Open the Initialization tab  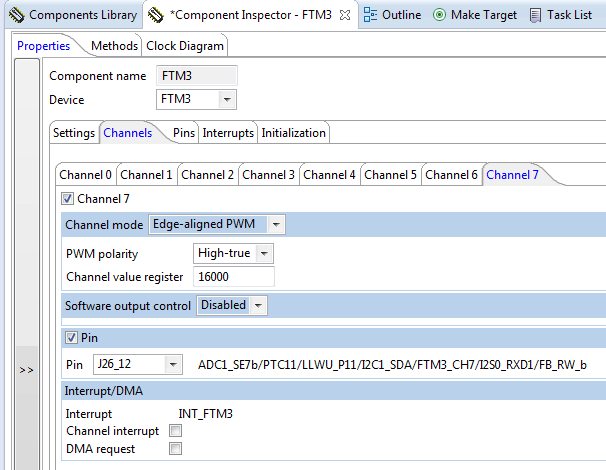(293, 133)
